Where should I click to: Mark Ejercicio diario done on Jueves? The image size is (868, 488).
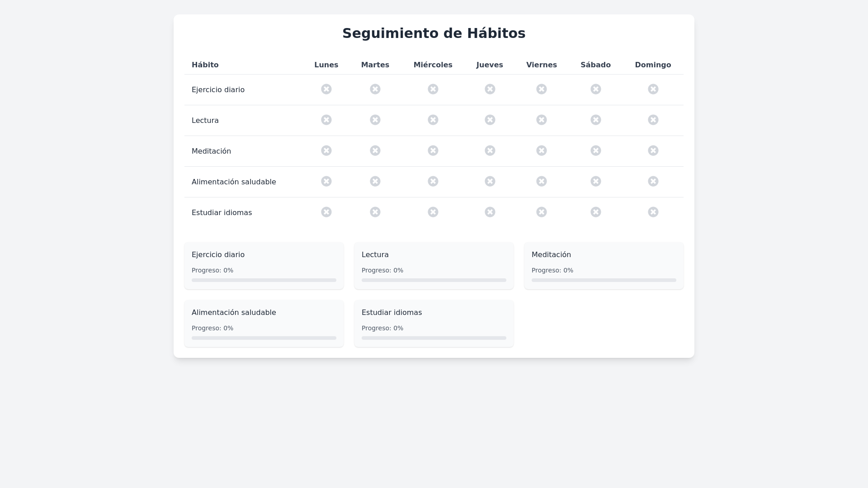(x=490, y=89)
